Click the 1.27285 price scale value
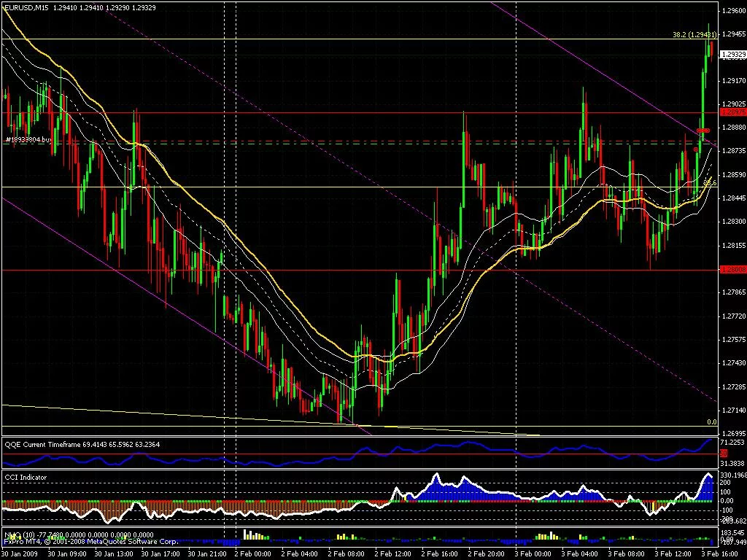 (734, 386)
